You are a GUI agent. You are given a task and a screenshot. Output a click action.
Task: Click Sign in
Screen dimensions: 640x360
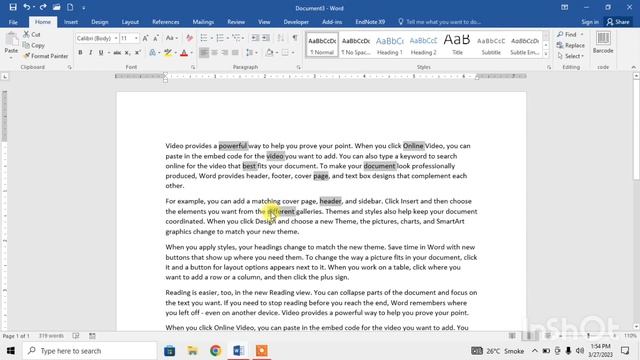click(x=590, y=22)
